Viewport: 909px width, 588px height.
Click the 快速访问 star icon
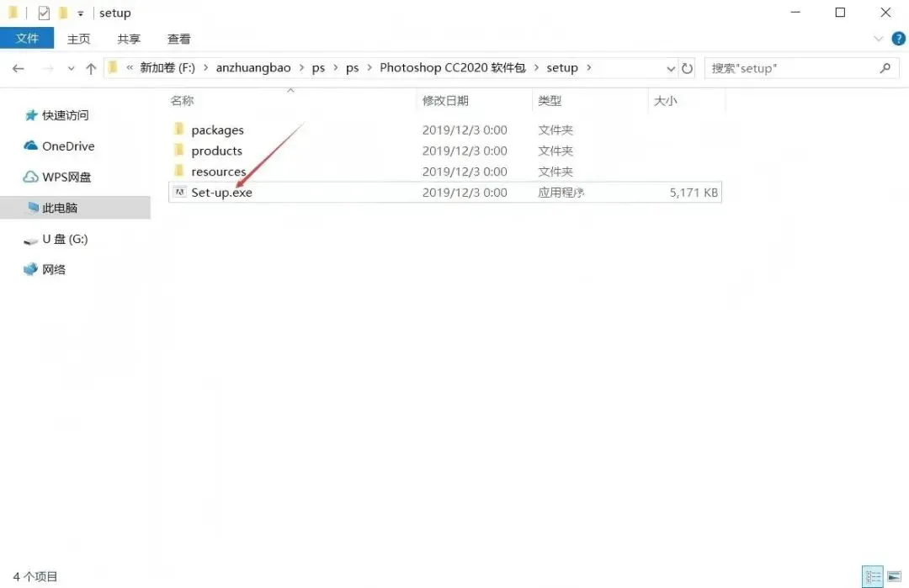tap(31, 115)
